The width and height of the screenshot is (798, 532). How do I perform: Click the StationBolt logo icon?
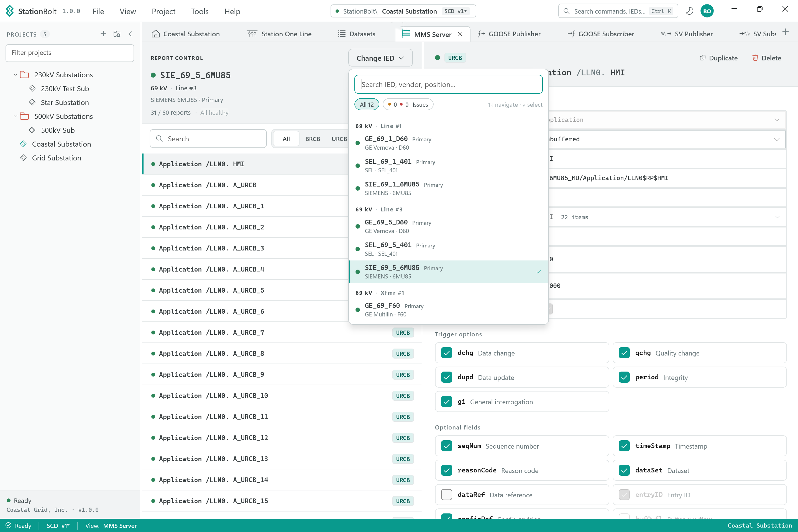pos(10,11)
